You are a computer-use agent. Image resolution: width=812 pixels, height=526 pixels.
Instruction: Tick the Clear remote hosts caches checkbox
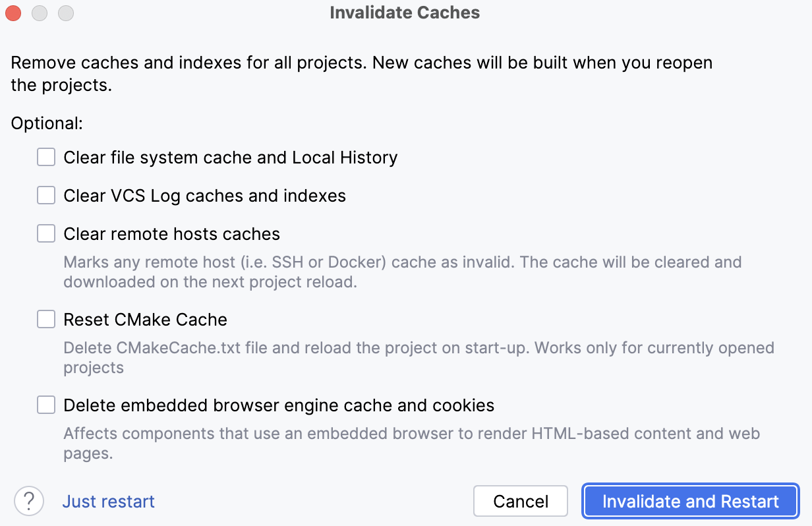(x=45, y=233)
